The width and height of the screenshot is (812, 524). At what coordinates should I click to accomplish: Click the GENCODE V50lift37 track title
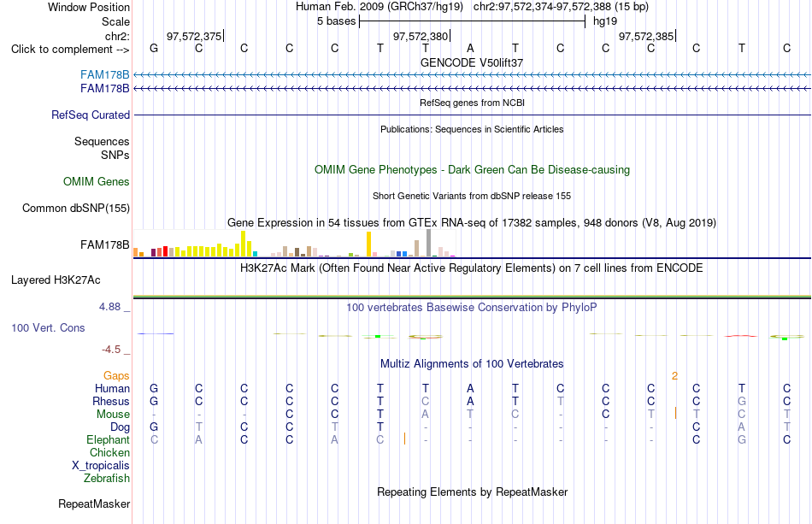pos(472,62)
